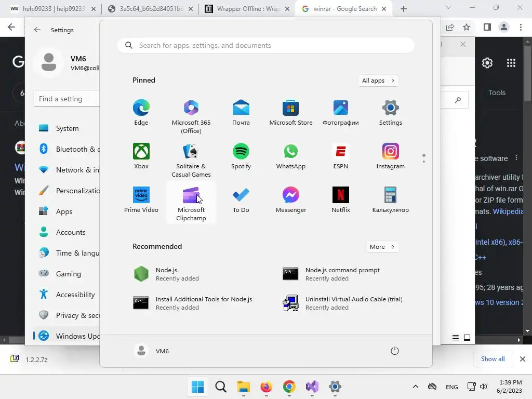Launch Instagram pinned app
Image resolution: width=532 pixels, height=399 pixels.
pos(391,156)
